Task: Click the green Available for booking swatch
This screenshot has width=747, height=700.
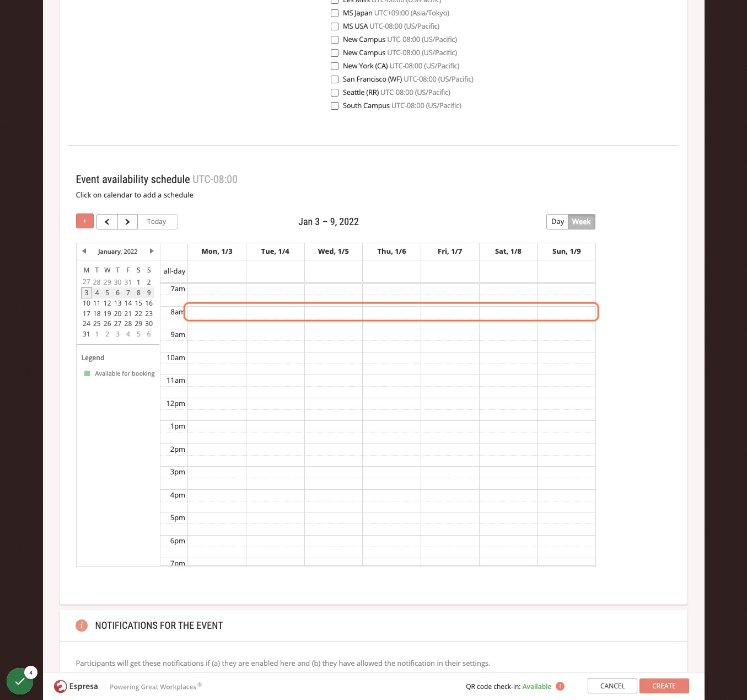Action: (x=87, y=373)
